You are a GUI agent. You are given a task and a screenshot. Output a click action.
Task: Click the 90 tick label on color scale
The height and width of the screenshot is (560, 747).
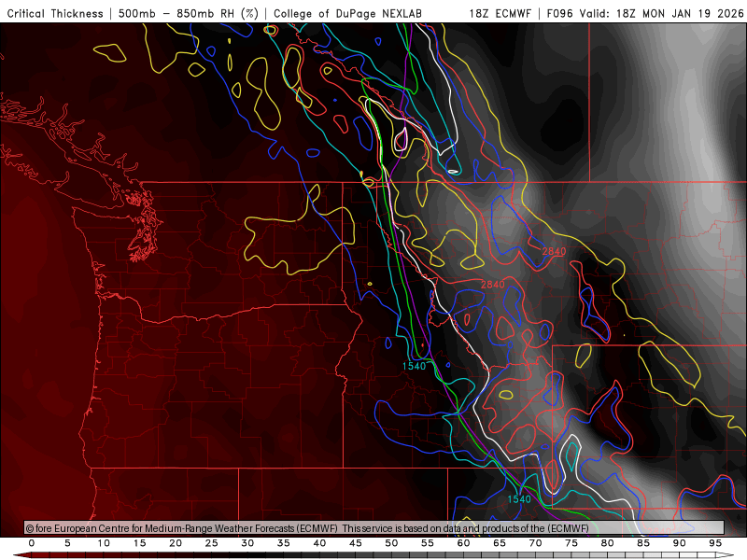pos(680,543)
